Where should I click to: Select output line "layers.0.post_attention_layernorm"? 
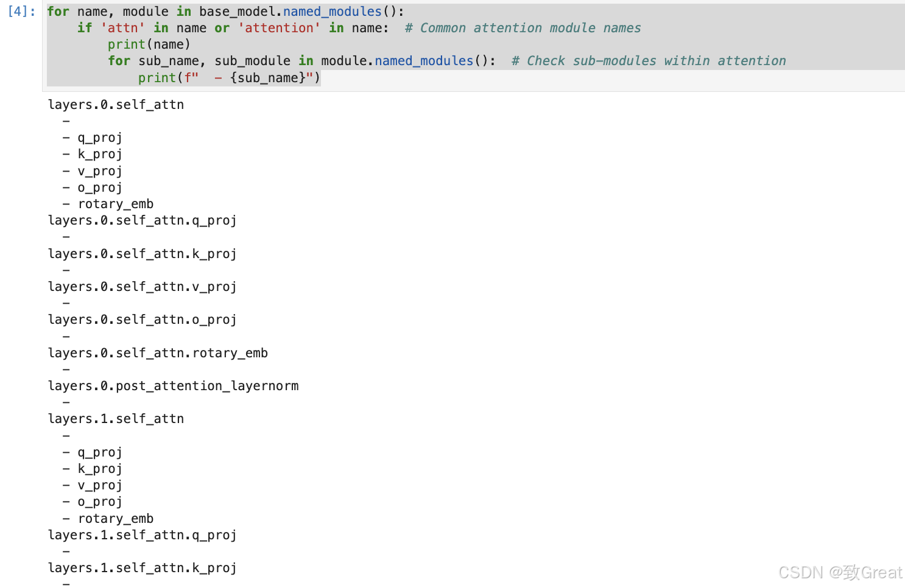173,386
